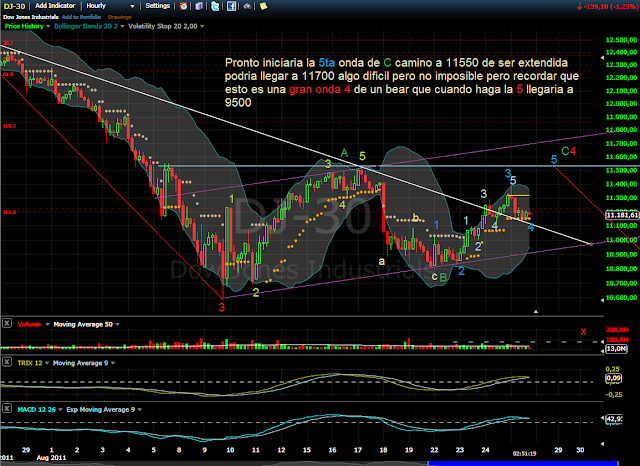Click the small arrow below the 24 candles
The height and width of the screenshot is (466, 640).
(x=536, y=311)
